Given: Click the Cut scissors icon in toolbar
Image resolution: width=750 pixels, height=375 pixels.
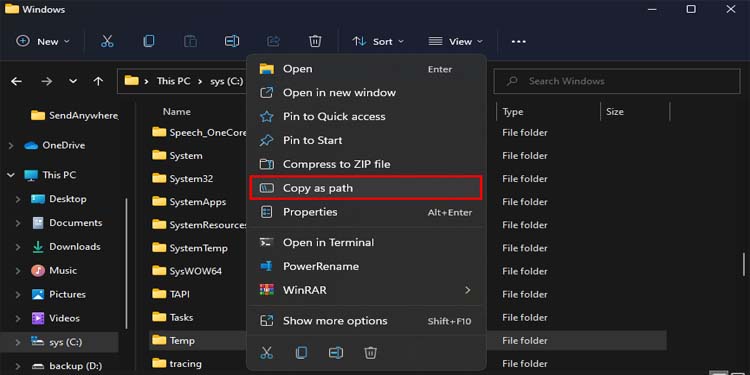Looking at the screenshot, I should pos(107,42).
